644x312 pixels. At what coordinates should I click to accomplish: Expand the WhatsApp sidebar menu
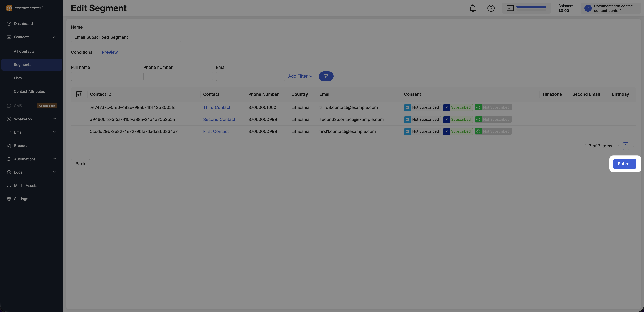[55, 119]
